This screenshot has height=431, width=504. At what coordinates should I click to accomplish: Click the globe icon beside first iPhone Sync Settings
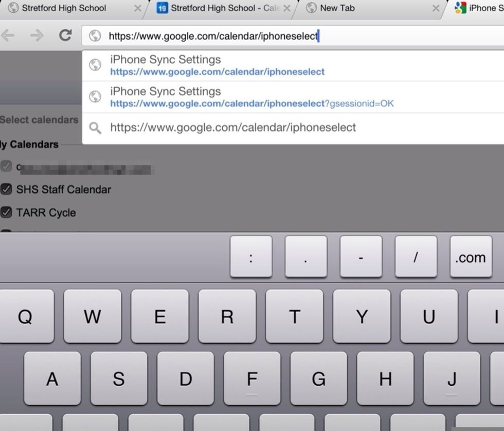click(x=95, y=65)
